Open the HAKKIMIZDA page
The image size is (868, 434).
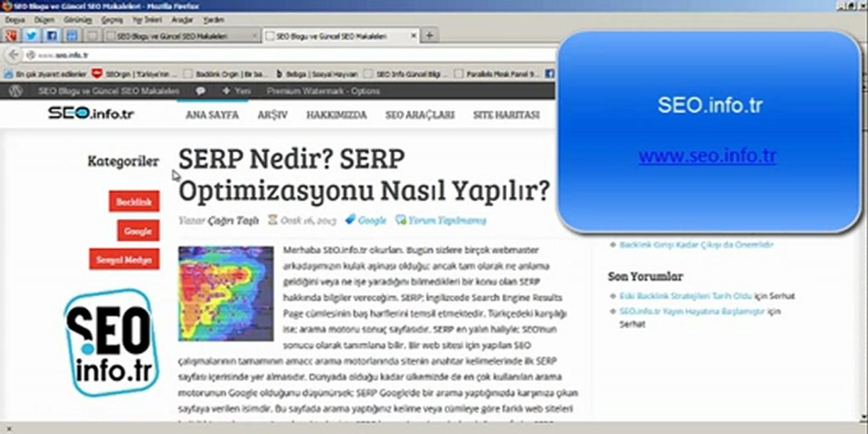coord(336,115)
